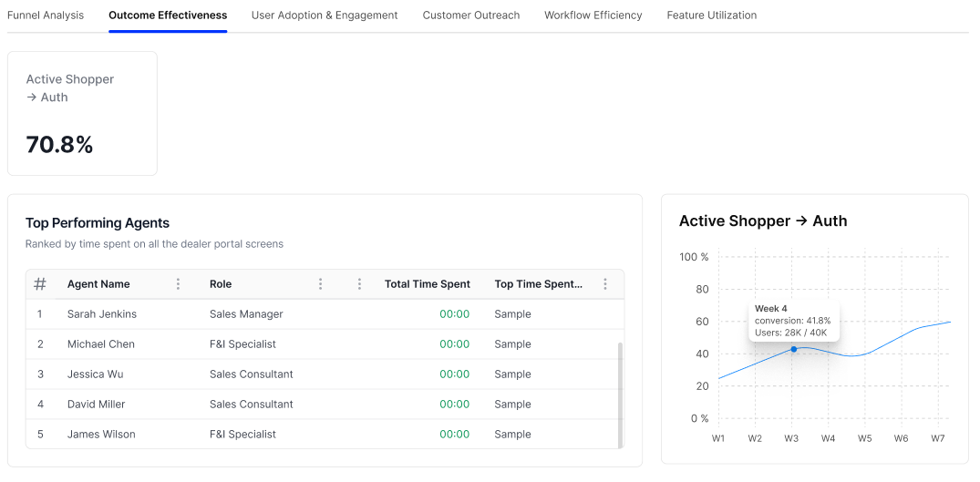Click the Week 4 data point on chart
This screenshot has height=482, width=980.
click(x=794, y=349)
